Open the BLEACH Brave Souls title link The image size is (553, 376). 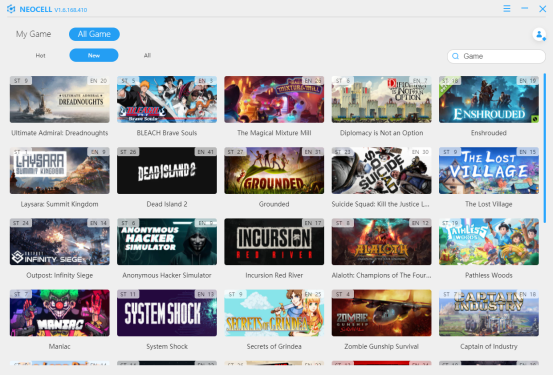click(x=167, y=133)
